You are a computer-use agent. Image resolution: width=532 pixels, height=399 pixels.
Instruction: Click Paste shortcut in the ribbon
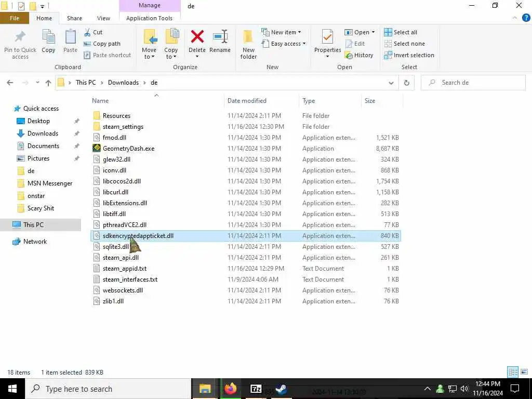[107, 55]
